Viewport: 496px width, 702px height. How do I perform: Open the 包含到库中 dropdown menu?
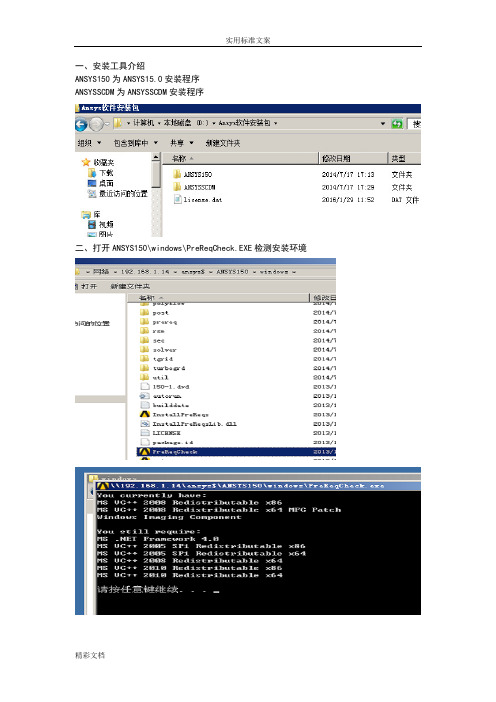click(x=136, y=143)
